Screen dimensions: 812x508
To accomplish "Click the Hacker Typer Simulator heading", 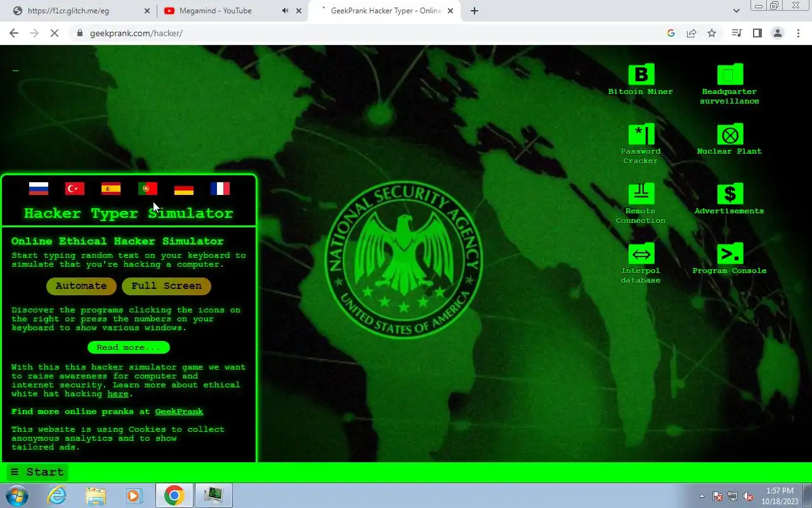I will pyautogui.click(x=129, y=213).
